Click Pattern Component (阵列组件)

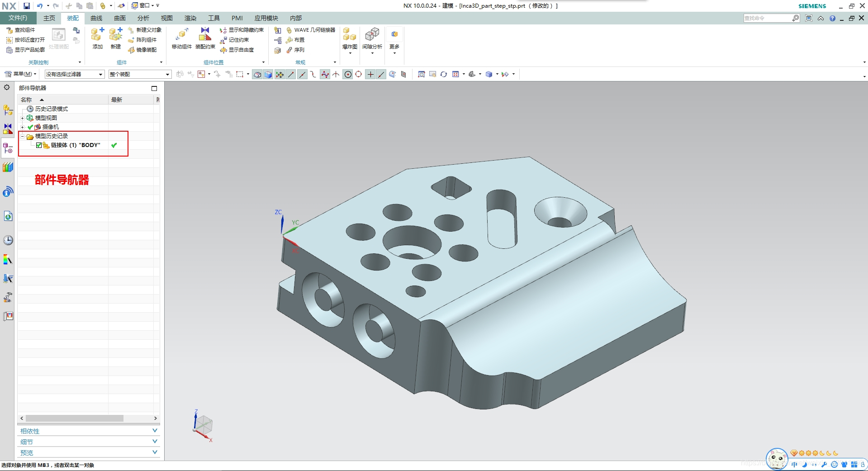point(142,40)
